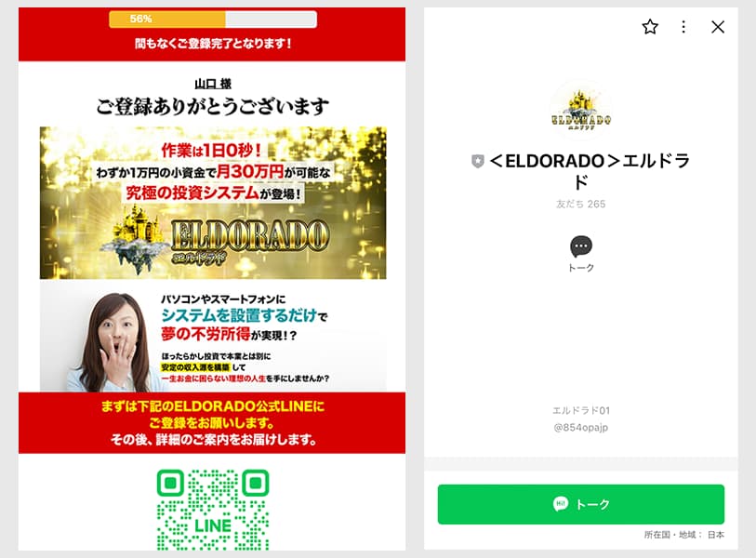This screenshot has height=558, width=756.
Task: Click the エルドラド01 status message
Action: [x=580, y=410]
